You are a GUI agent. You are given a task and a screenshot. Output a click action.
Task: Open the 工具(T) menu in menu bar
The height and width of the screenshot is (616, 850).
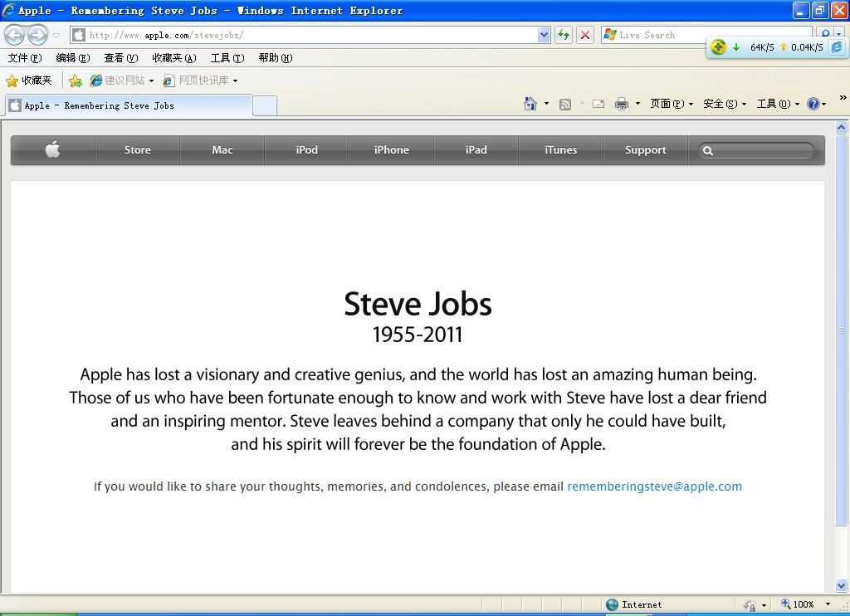pyautogui.click(x=227, y=57)
